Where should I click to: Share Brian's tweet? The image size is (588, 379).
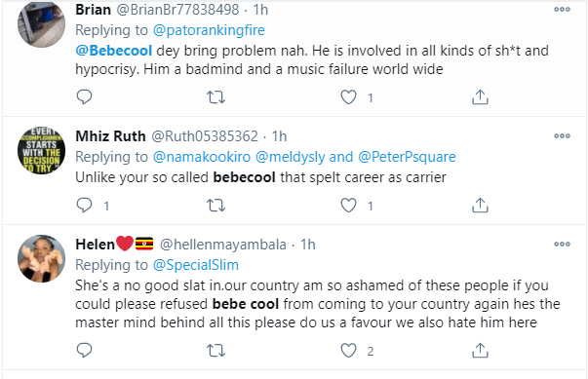[480, 97]
